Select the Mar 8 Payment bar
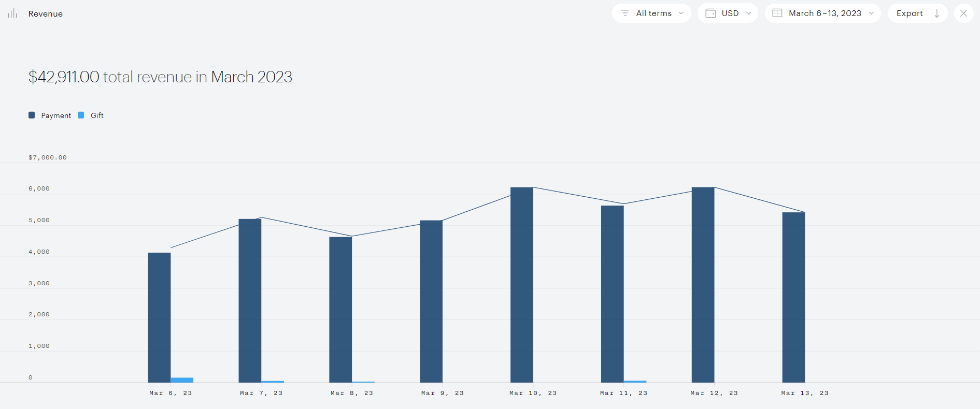 340,310
